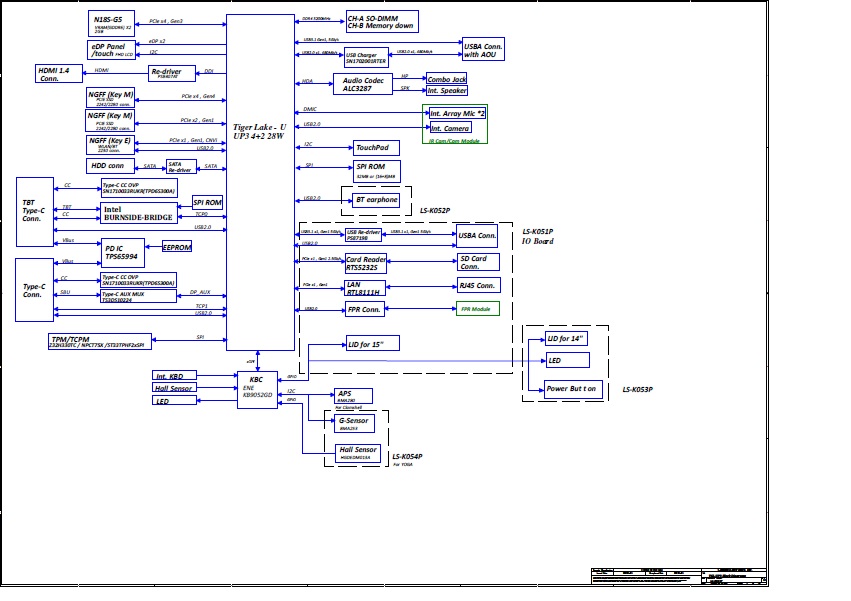851x601 pixels.
Task: Select the TCP1 signal label
Action: 202,306
